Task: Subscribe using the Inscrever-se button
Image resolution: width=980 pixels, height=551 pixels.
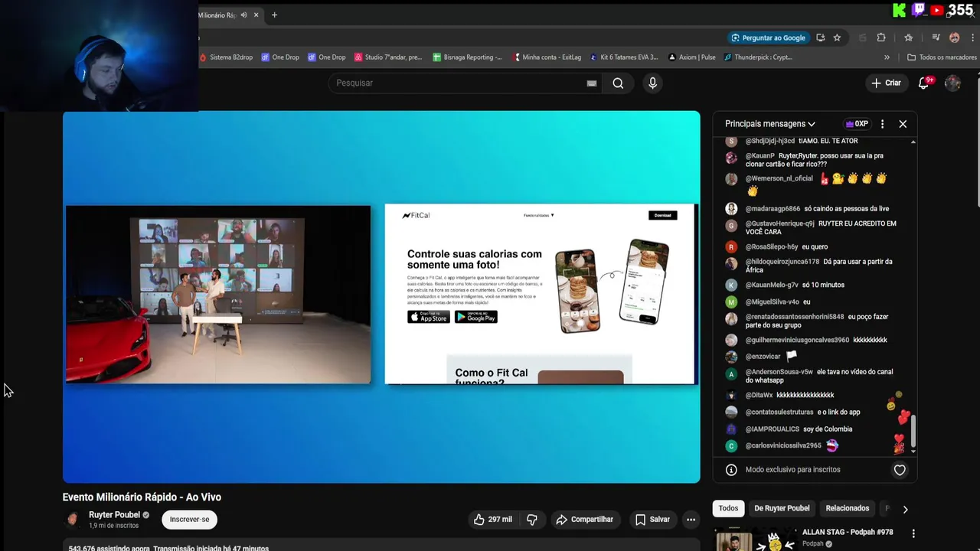Action: [189, 519]
